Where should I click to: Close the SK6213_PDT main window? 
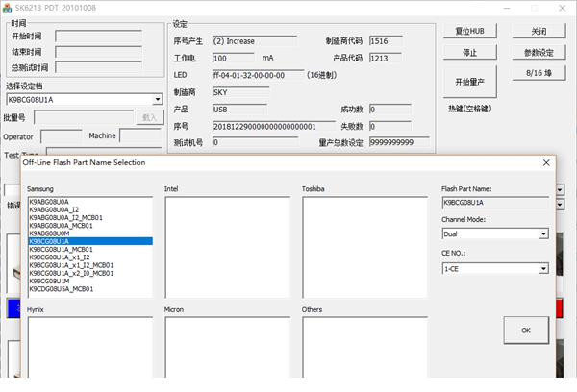(563, 8)
